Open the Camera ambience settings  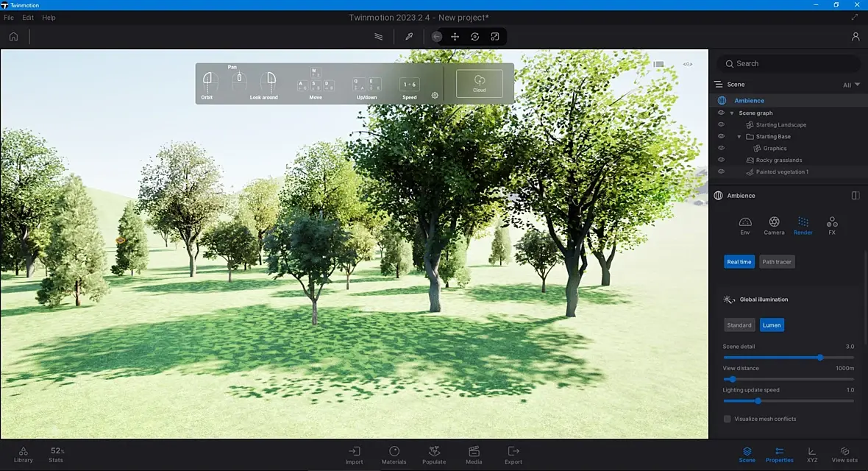point(774,225)
